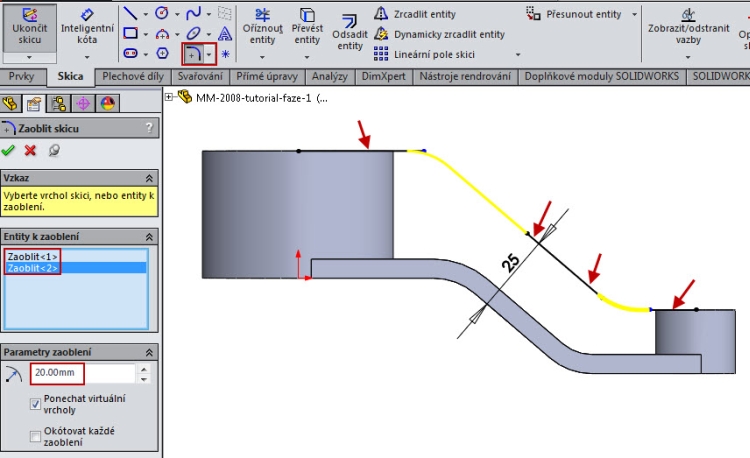This screenshot has height=458, width=750.
Task: Open Lineární pole skici dropdown arrow
Action: [518, 55]
